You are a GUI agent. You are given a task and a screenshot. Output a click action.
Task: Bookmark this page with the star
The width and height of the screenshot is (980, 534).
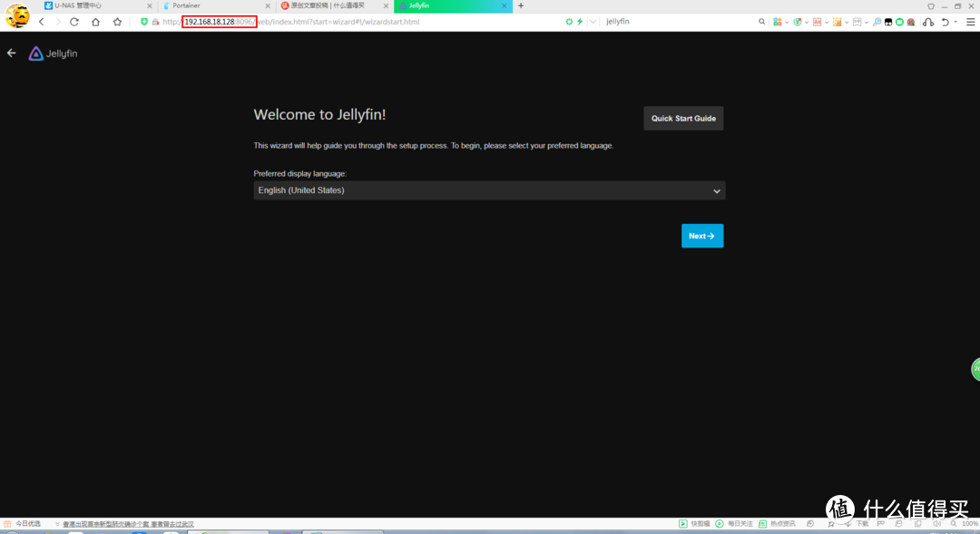click(x=117, y=22)
